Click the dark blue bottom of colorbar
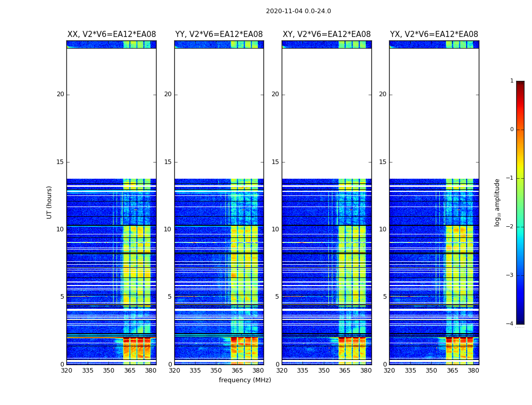Screen dimensions: 532x405 (520, 321)
